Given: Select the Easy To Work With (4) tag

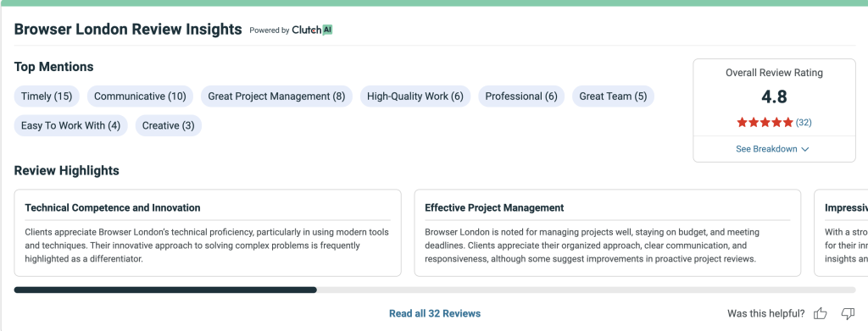Looking at the screenshot, I should [71, 125].
